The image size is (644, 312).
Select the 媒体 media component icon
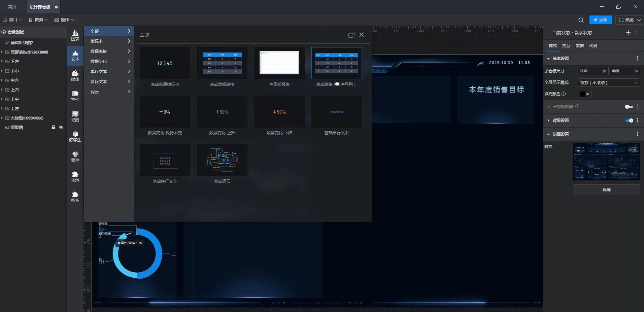click(75, 76)
